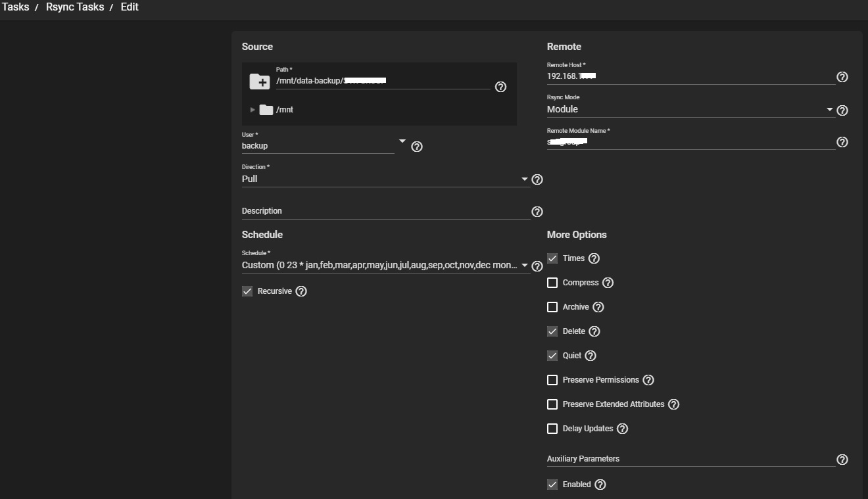868x499 pixels.
Task: Show help for Preserve Permissions
Action: pyautogui.click(x=648, y=380)
